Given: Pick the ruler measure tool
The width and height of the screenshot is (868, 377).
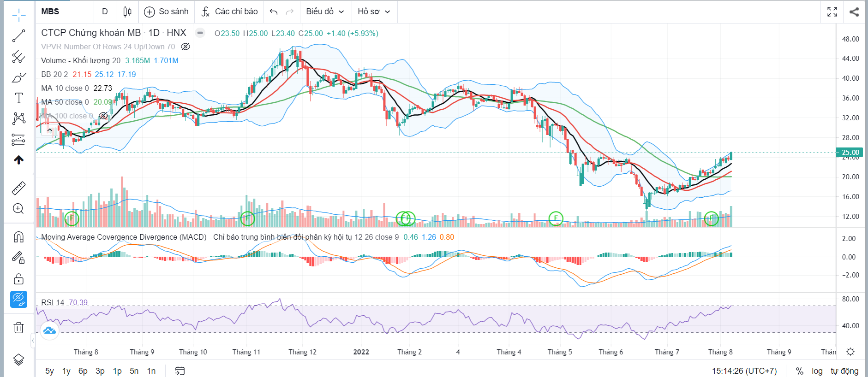Looking at the screenshot, I should pyautogui.click(x=18, y=188).
